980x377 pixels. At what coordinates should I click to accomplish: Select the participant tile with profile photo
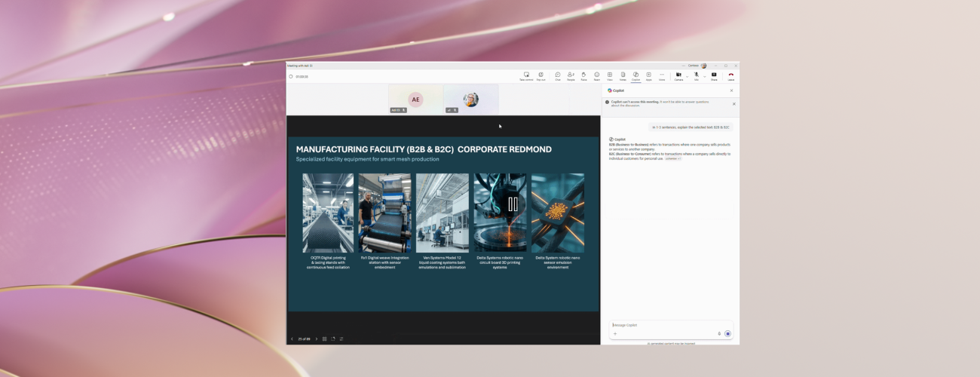click(x=471, y=99)
